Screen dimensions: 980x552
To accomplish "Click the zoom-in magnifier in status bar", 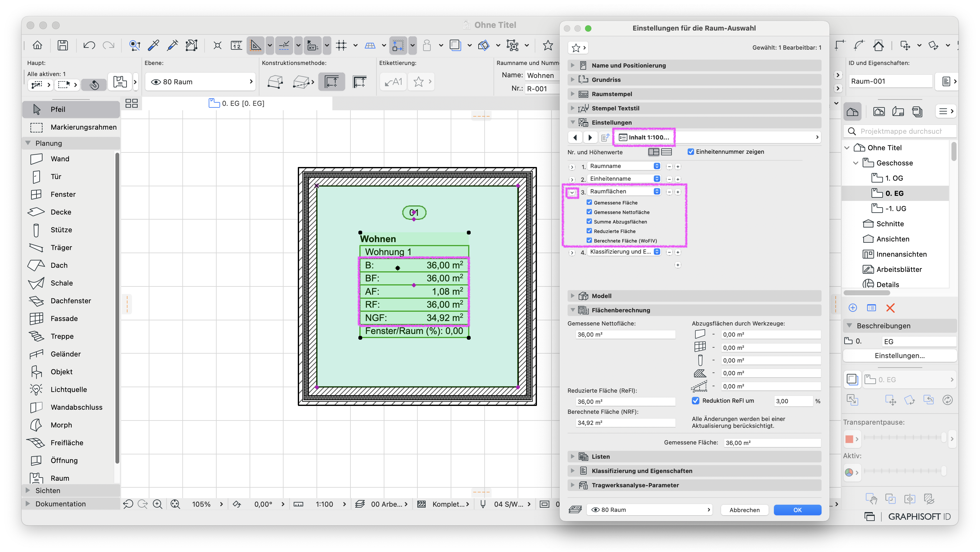I will tap(158, 504).
